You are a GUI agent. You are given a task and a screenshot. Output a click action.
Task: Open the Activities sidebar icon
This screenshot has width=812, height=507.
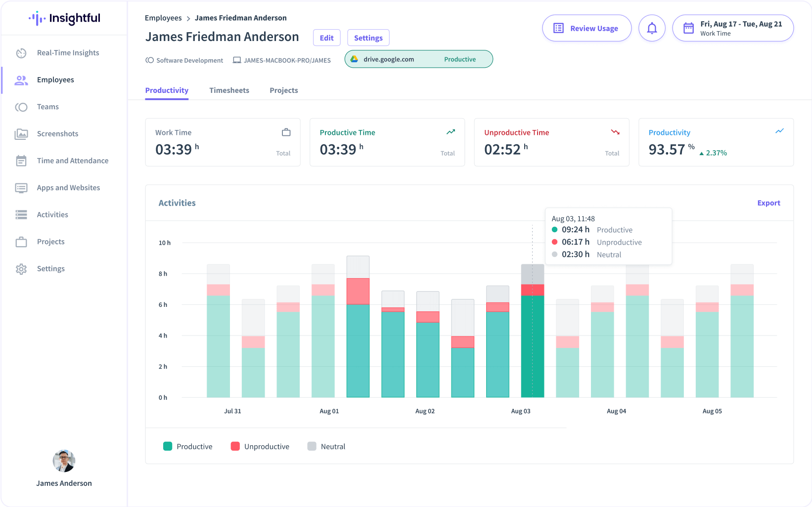[22, 214]
